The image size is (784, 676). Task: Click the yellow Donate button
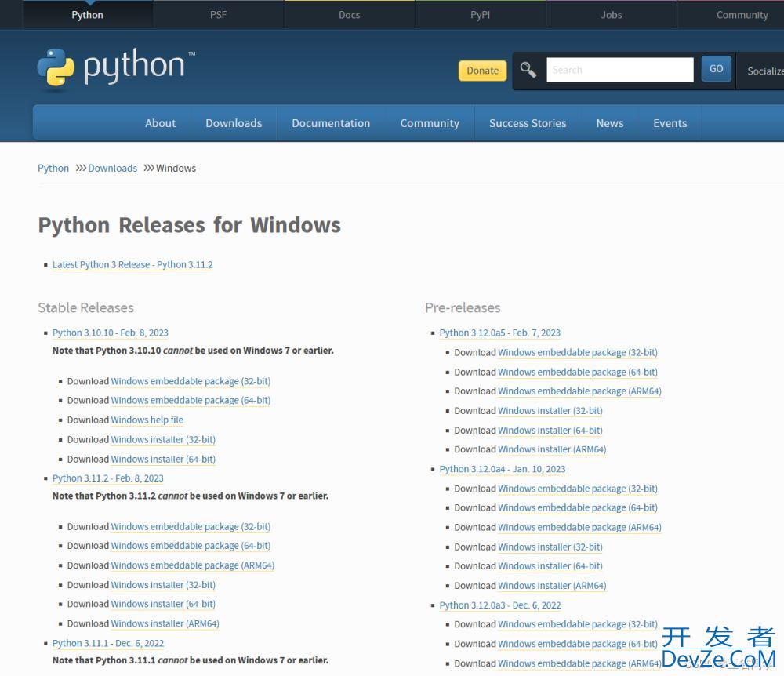(482, 71)
